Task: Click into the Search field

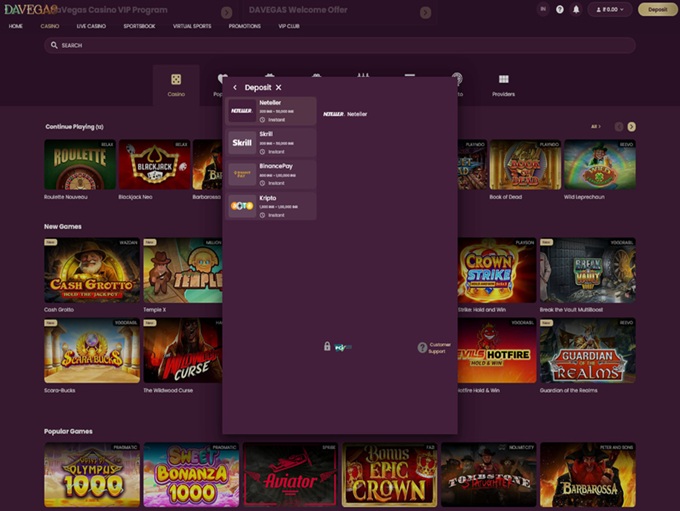Action: coord(340,45)
